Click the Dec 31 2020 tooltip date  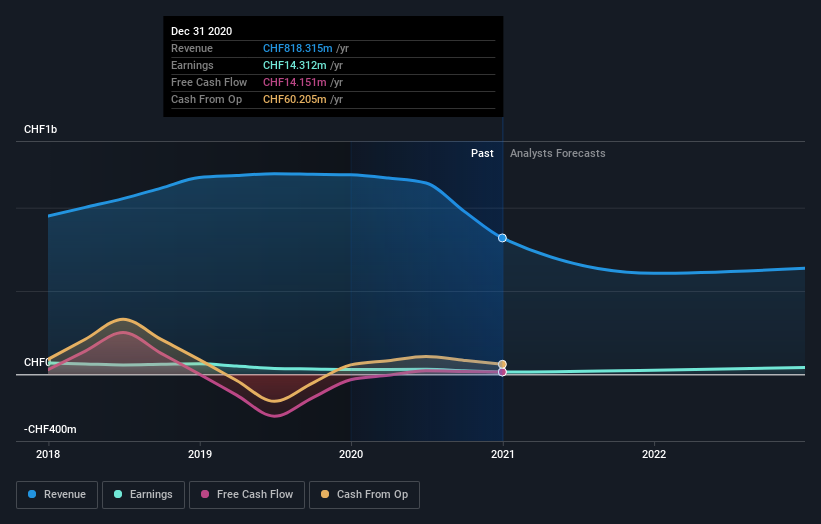click(x=202, y=31)
